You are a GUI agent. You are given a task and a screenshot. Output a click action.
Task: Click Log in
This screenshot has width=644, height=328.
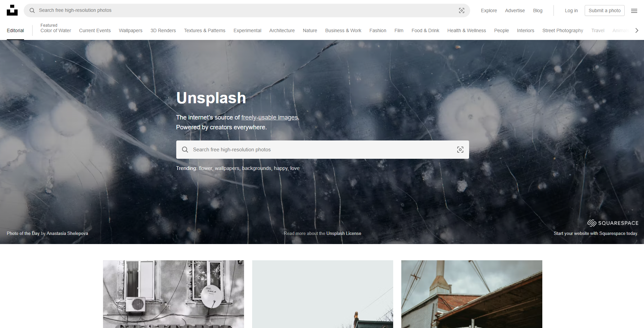(x=571, y=10)
